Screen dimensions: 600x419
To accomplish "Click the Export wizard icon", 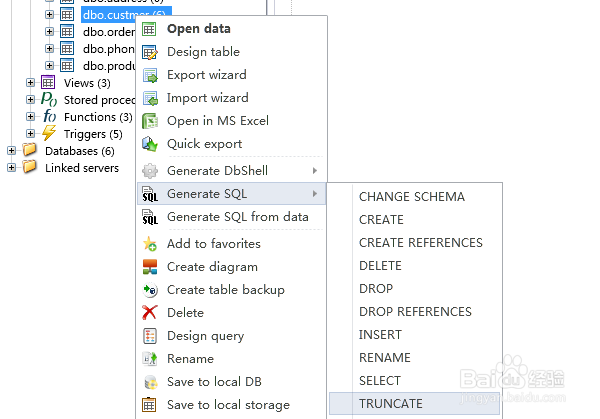I will [150, 75].
